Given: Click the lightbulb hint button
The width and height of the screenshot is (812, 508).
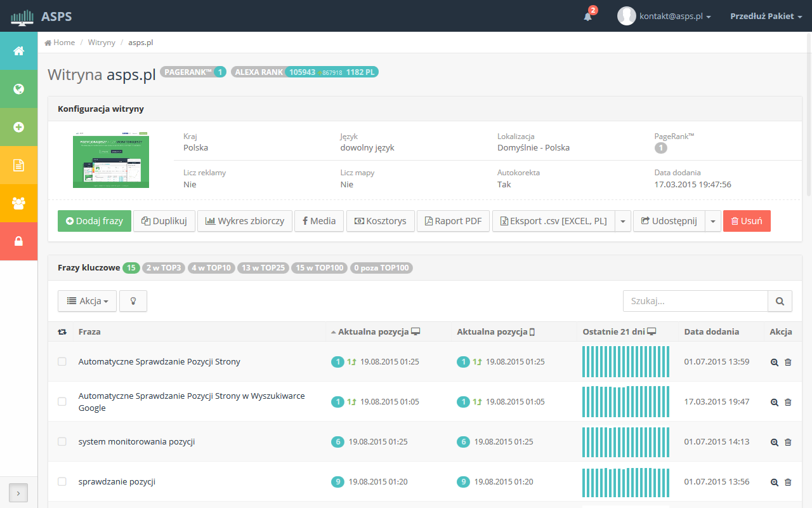Looking at the screenshot, I should [133, 301].
